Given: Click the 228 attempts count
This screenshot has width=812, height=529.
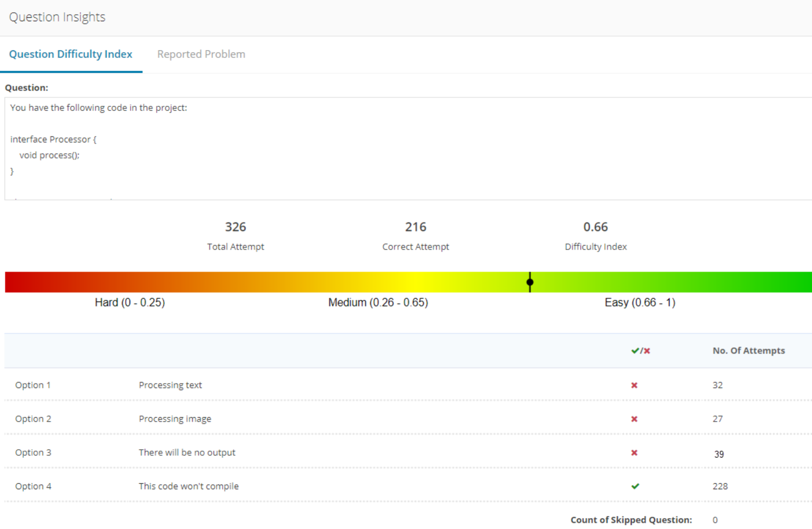Looking at the screenshot, I should (x=720, y=486).
